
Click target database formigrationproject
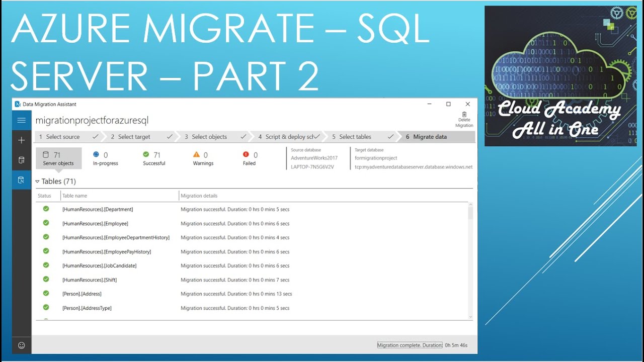point(376,158)
